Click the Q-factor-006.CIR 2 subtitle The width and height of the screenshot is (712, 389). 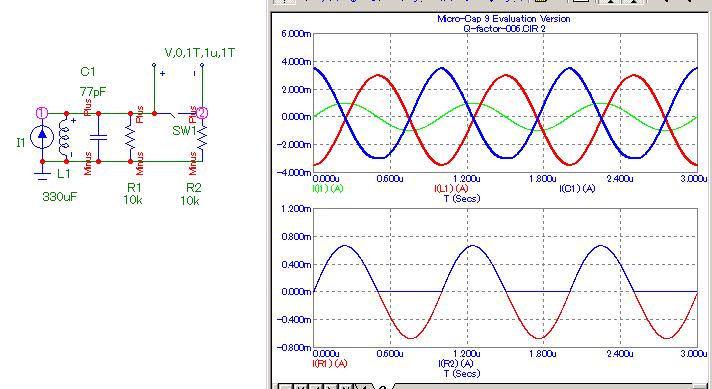[x=504, y=28]
